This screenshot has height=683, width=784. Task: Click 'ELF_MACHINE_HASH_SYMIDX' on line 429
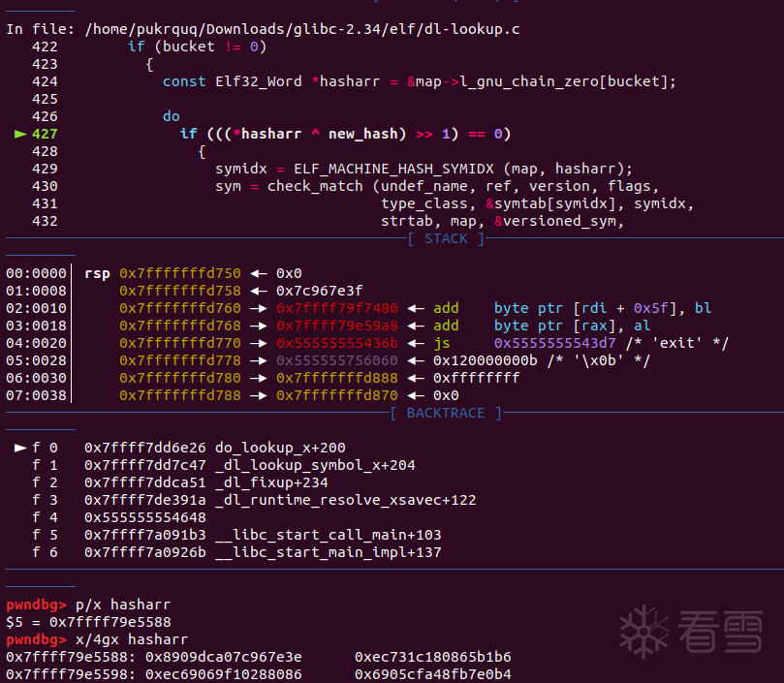(x=393, y=169)
